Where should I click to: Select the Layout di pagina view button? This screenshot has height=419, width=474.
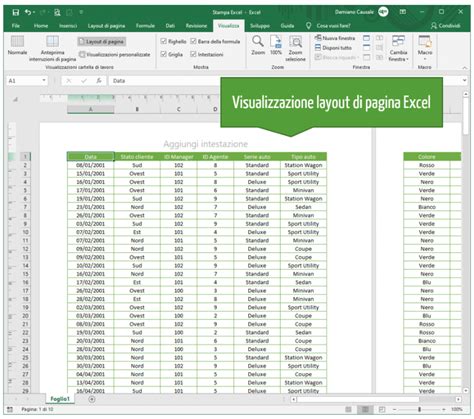click(102, 42)
